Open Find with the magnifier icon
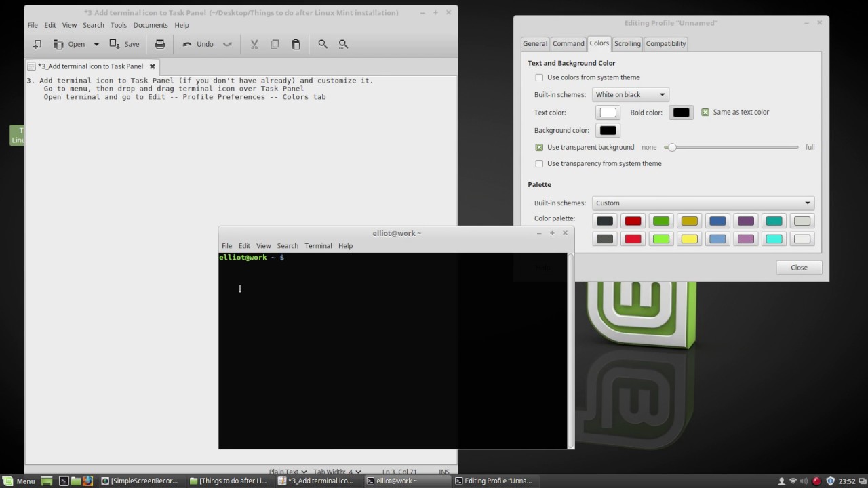The width and height of the screenshot is (868, 488). 323,44
